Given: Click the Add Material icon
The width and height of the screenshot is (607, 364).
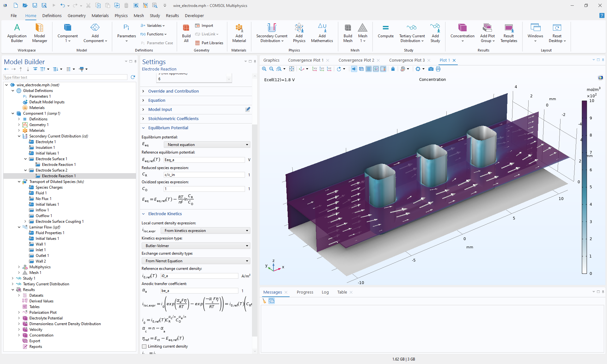Looking at the screenshot, I should (x=239, y=33).
